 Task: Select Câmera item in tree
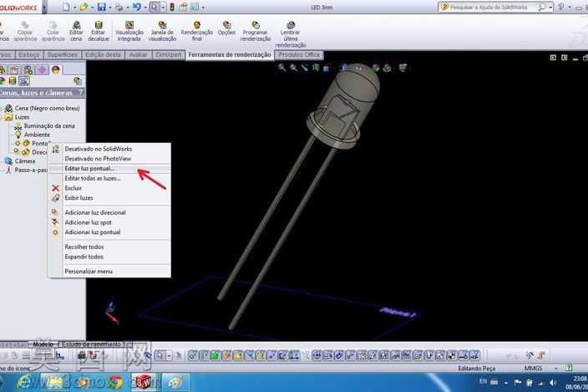(25, 161)
